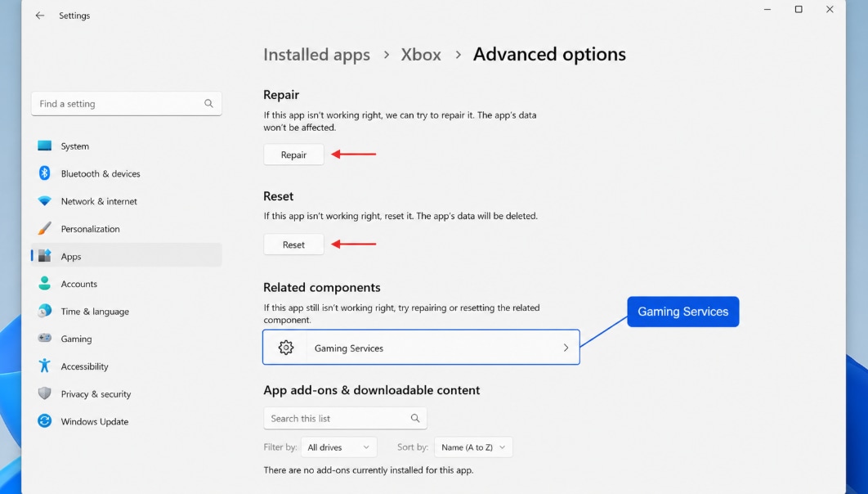Click the Windows Update sync icon
Screen dimensions: 868x494
[x=45, y=421]
